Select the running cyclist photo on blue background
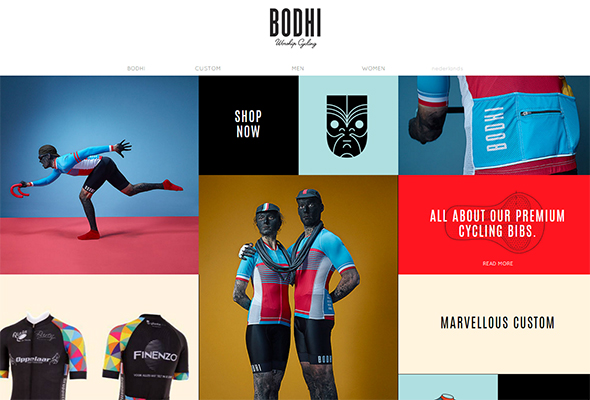Viewport: 590px width, 400px height. click(99, 175)
